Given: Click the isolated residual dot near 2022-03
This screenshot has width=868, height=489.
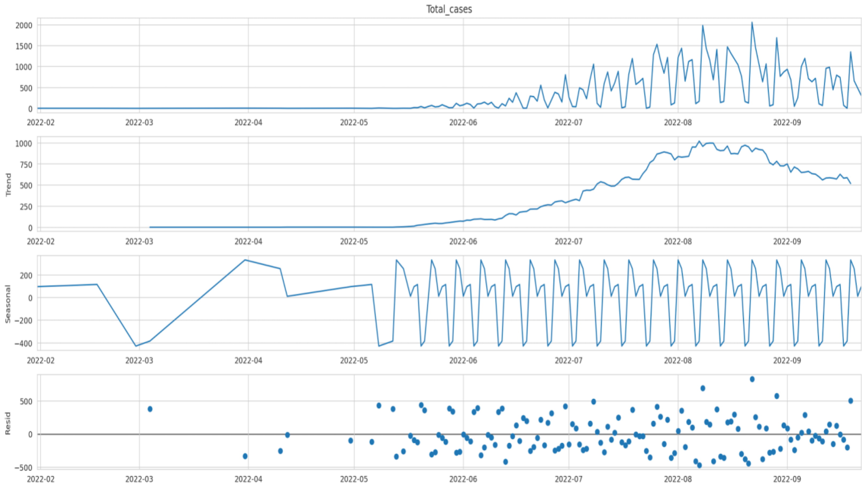Looking at the screenshot, I should pyautogui.click(x=150, y=409).
